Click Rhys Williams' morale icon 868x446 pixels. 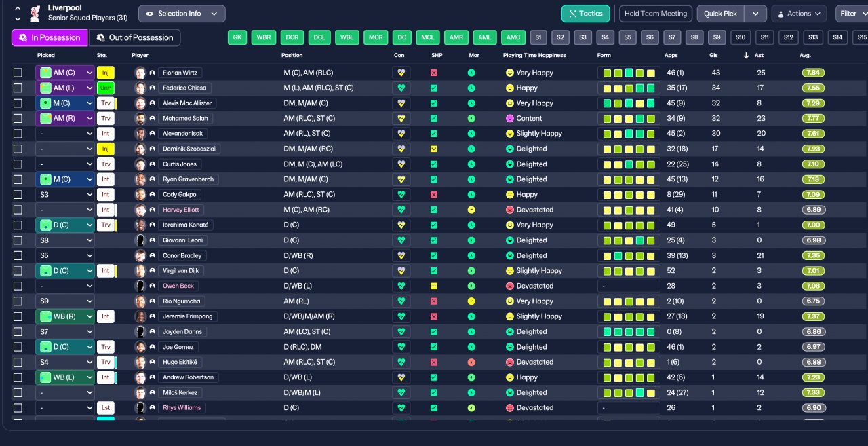[x=471, y=408]
